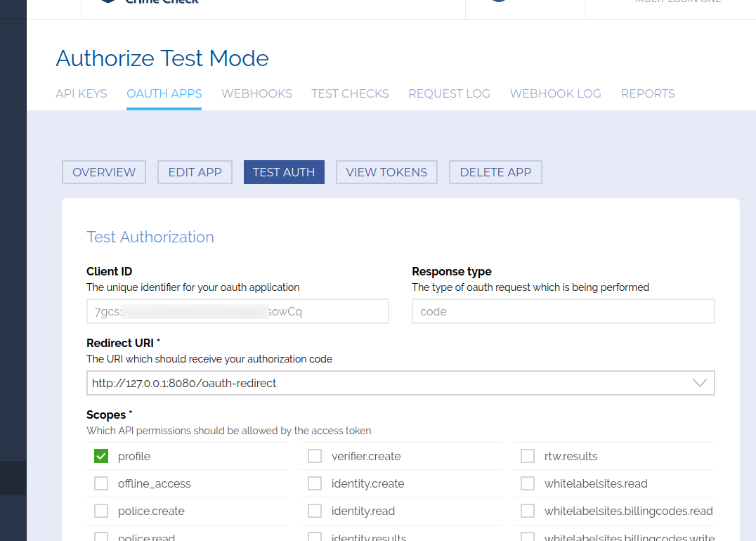756x541 pixels.
Task: Check the police.create scope box
Action: (101, 511)
